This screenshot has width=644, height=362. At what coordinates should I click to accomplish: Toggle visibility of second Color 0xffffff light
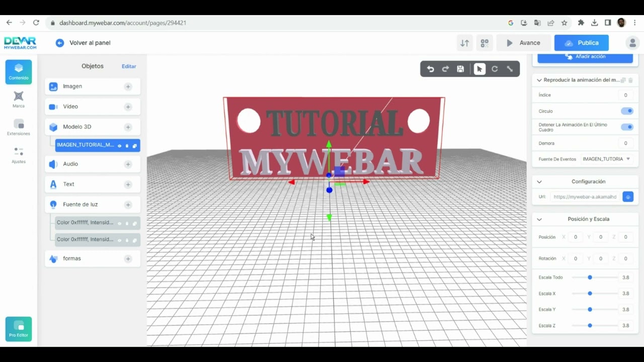click(119, 240)
